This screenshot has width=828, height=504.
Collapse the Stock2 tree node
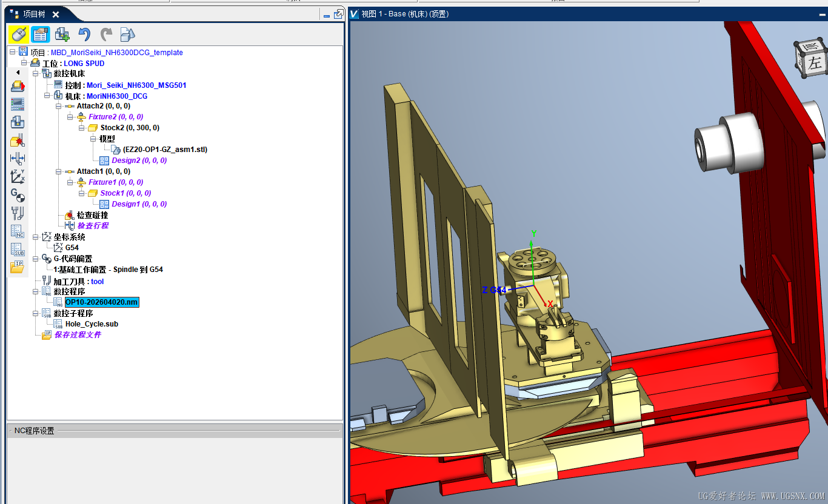[x=82, y=128]
